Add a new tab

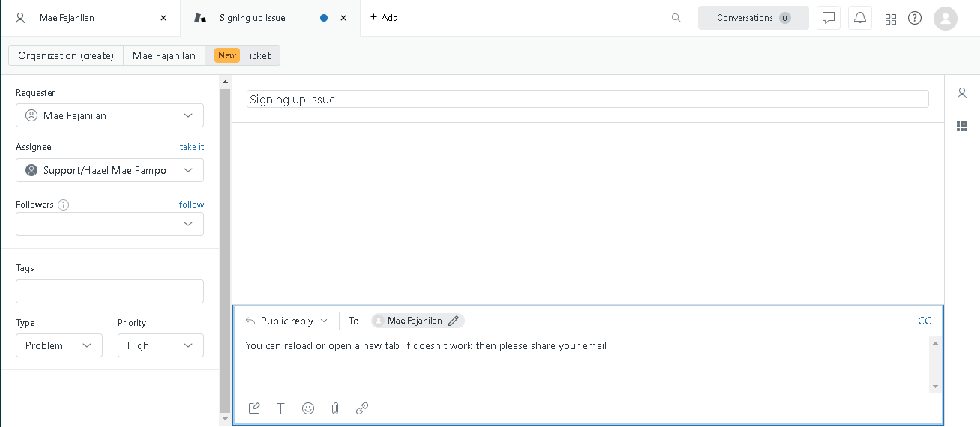(384, 18)
